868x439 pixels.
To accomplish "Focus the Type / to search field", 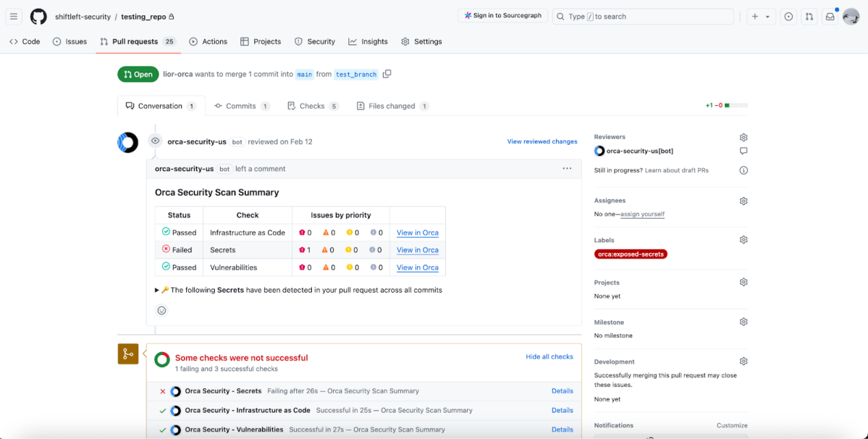I will pyautogui.click(x=643, y=17).
